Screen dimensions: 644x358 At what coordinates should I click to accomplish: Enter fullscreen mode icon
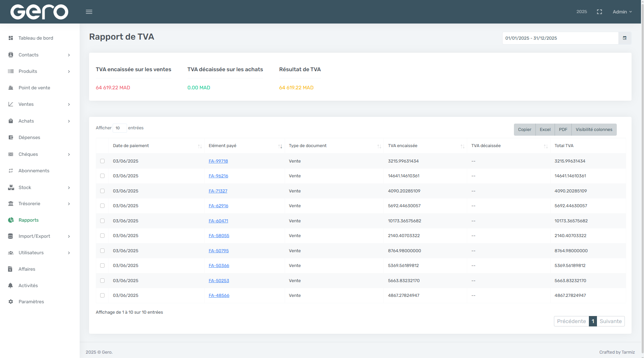pos(599,12)
